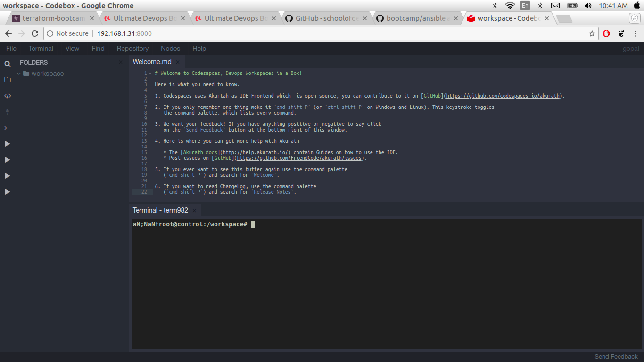
Task: Close the Terminal - term982 tab
Action: [x=194, y=211]
